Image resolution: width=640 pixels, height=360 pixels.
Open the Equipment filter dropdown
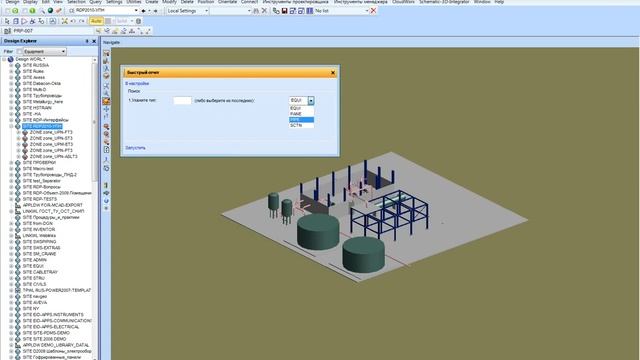[63, 51]
